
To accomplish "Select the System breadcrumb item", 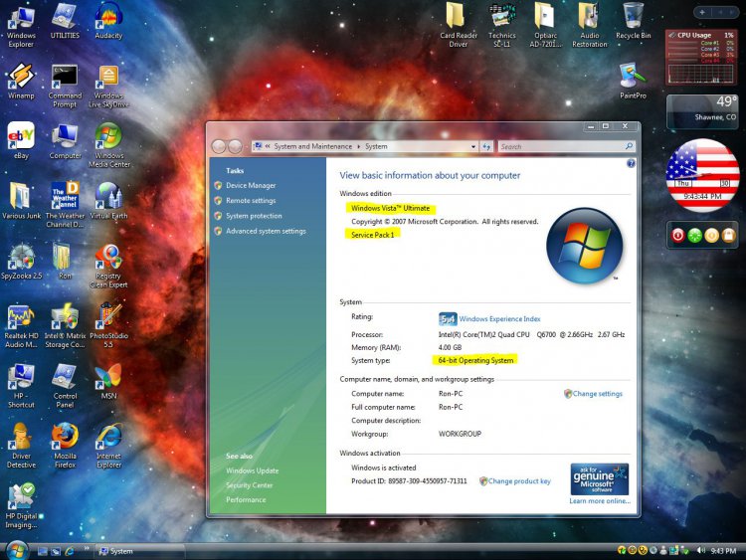I will pos(376,146).
